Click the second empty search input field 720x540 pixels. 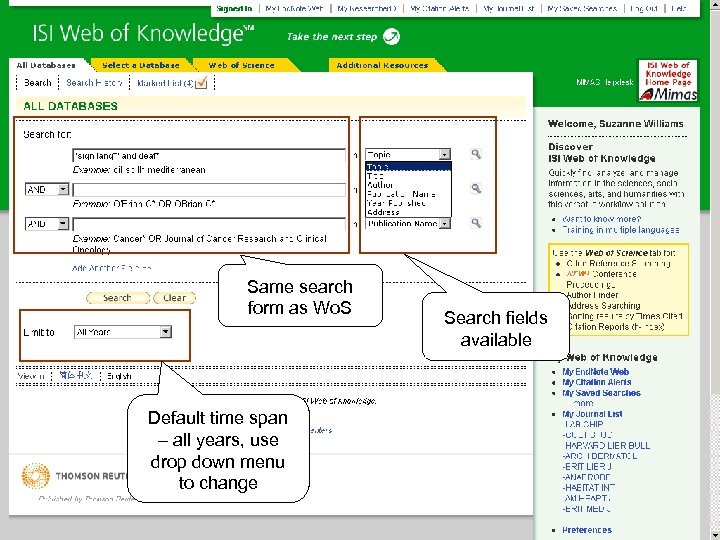tap(209, 190)
